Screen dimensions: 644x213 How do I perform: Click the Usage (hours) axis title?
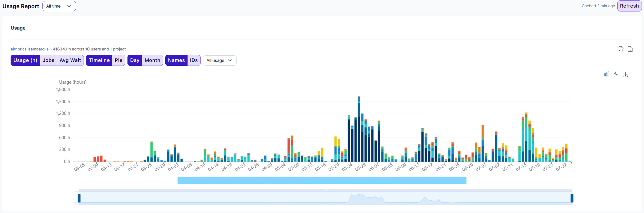tap(73, 82)
